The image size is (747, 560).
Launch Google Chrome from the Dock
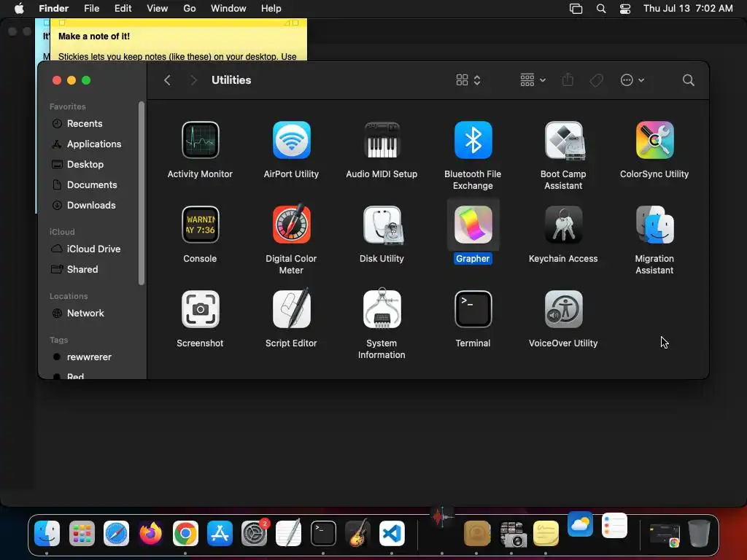185,533
